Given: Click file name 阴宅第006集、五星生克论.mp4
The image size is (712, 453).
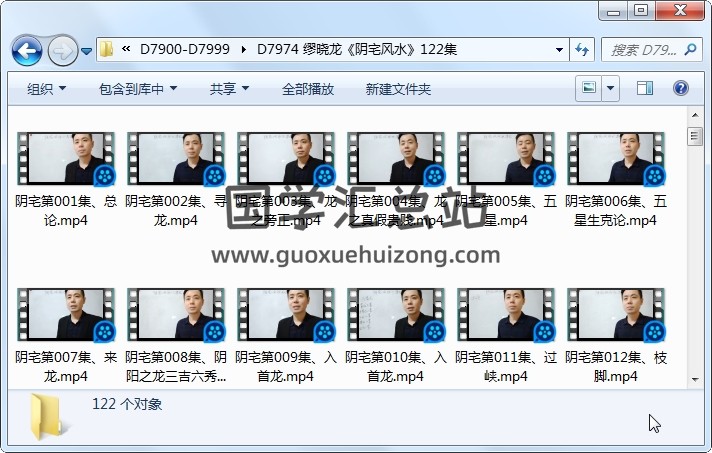Looking at the screenshot, I should coord(616,211).
